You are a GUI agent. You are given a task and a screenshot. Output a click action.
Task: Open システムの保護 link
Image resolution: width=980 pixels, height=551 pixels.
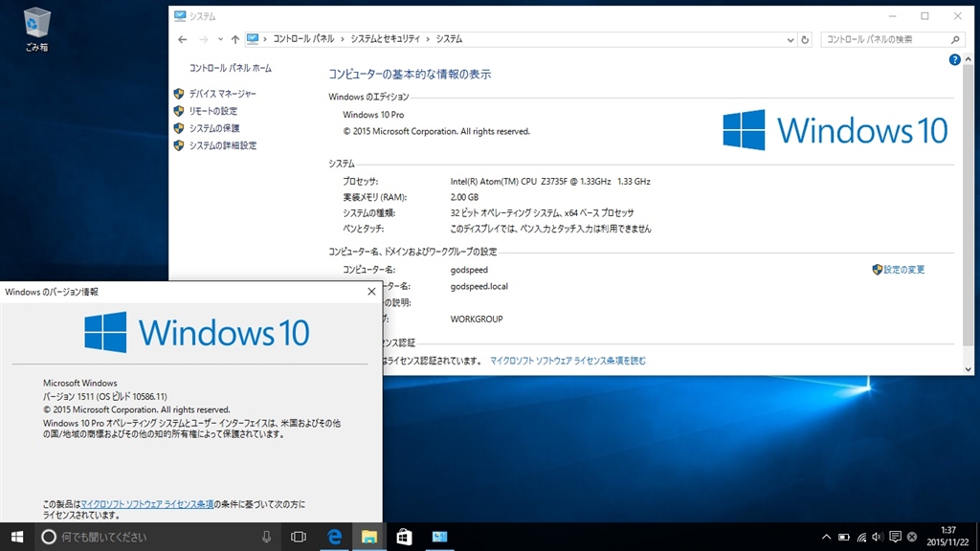click(214, 128)
